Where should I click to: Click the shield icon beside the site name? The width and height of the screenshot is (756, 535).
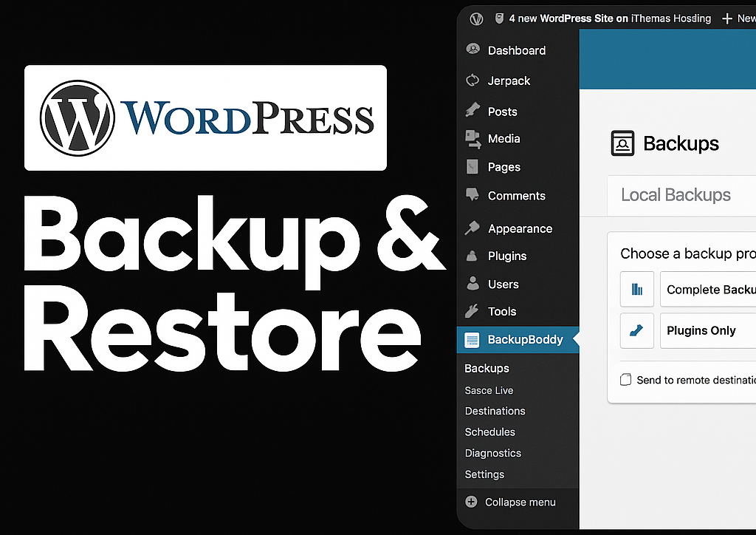point(500,18)
